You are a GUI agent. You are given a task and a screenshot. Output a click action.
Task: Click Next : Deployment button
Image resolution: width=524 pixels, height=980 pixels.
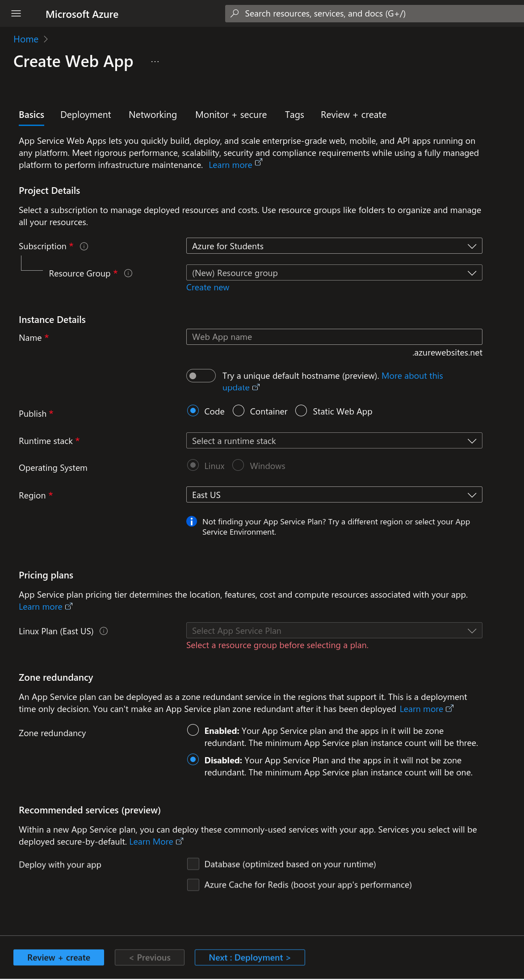tap(250, 958)
